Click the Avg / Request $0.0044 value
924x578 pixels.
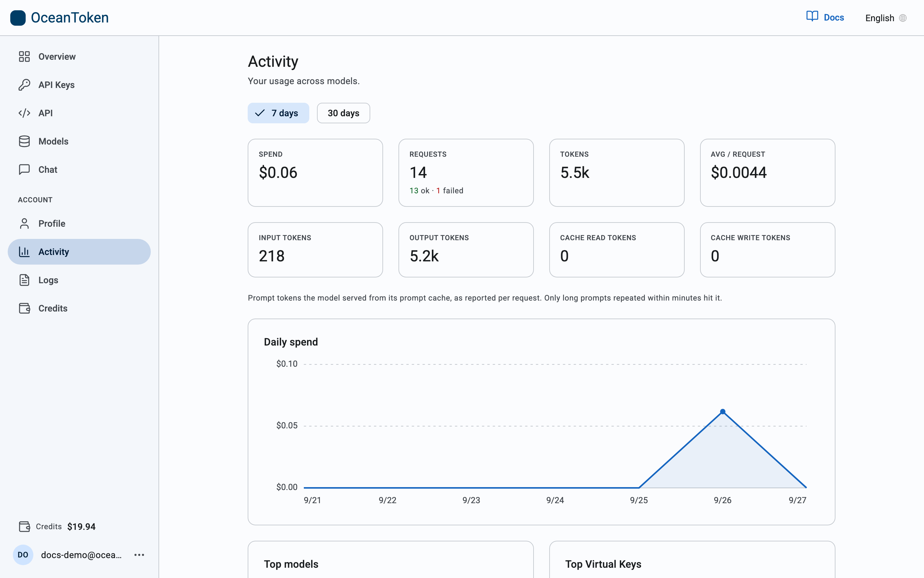739,172
